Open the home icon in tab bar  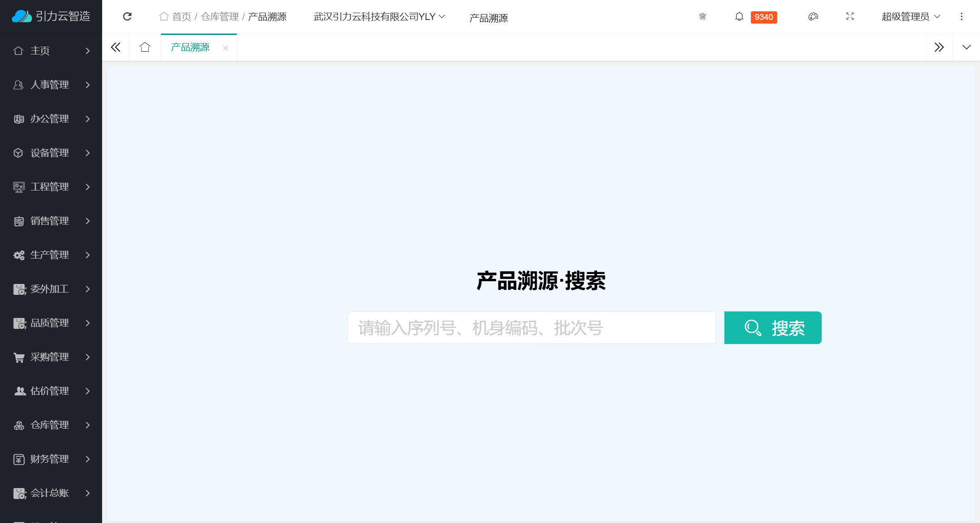(x=145, y=47)
